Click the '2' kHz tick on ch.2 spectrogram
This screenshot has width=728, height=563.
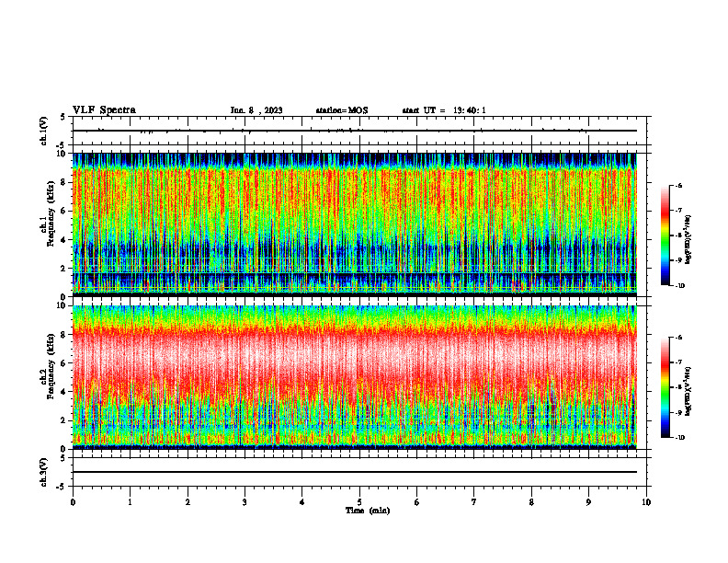(63, 420)
